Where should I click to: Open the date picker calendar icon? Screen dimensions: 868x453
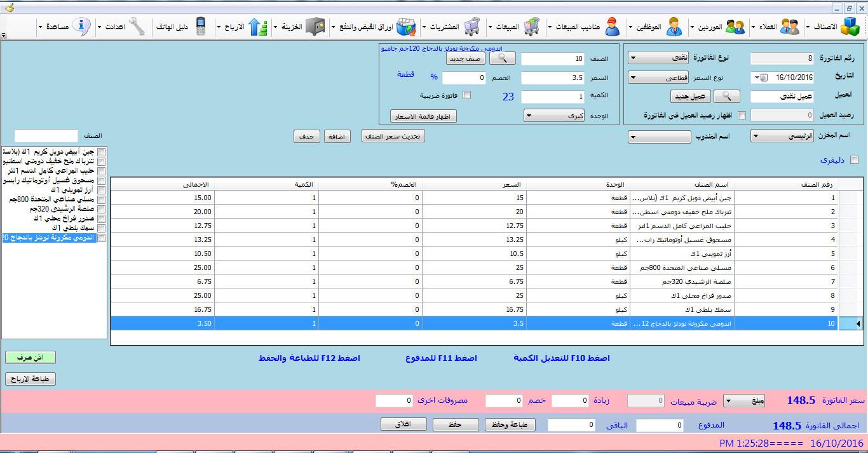pyautogui.click(x=764, y=78)
